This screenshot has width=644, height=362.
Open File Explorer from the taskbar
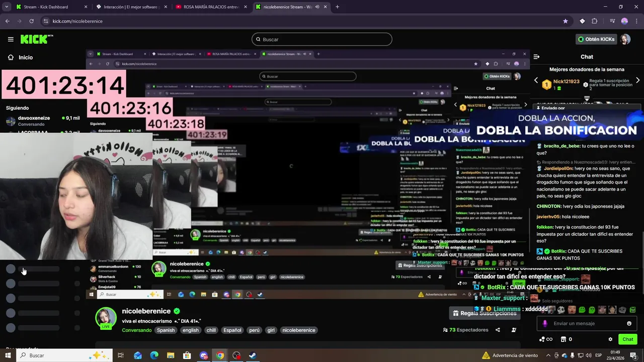click(171, 355)
